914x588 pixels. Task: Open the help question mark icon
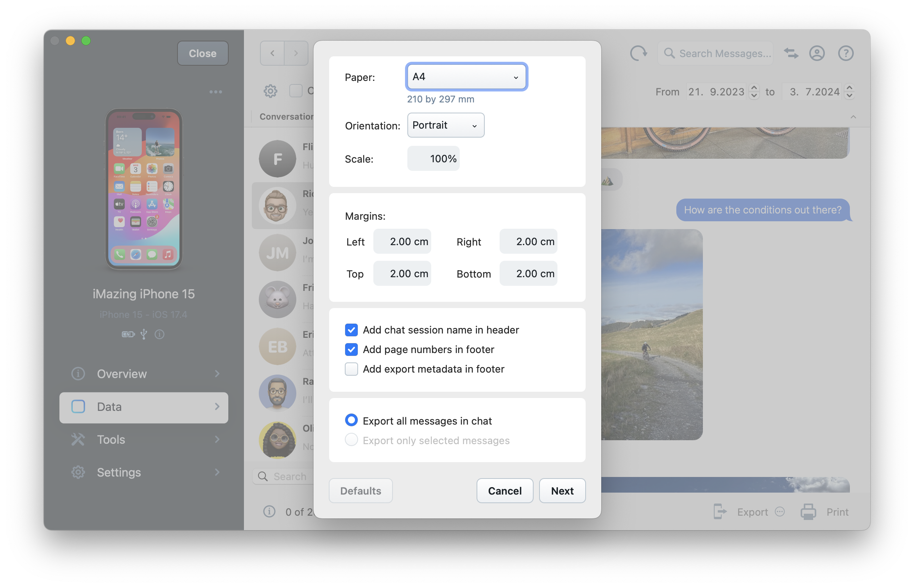(846, 53)
